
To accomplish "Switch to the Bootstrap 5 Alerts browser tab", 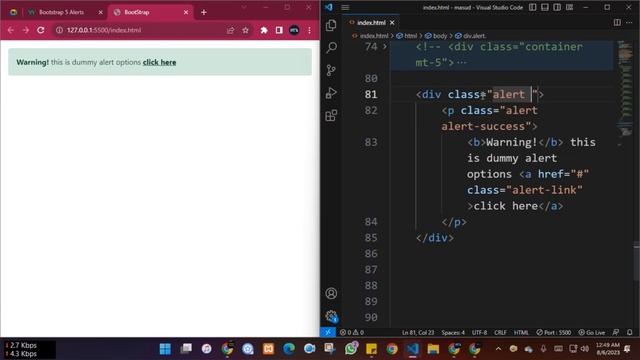I will [61, 12].
